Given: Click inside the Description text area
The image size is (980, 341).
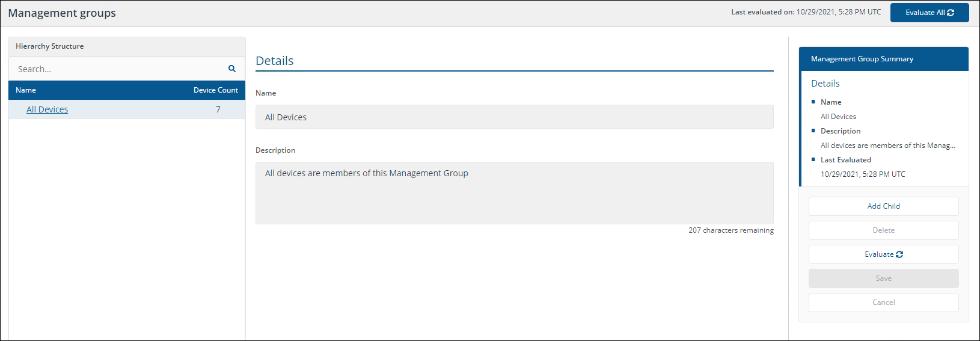Looking at the screenshot, I should click(x=514, y=192).
